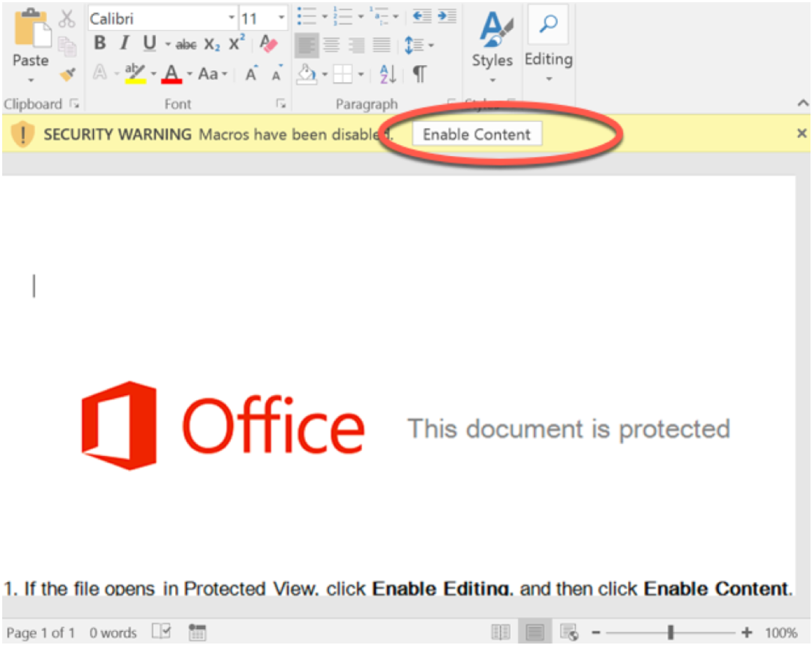Toggle Center paragraph alignment
Screen dimensions: 812x645
[331, 45]
